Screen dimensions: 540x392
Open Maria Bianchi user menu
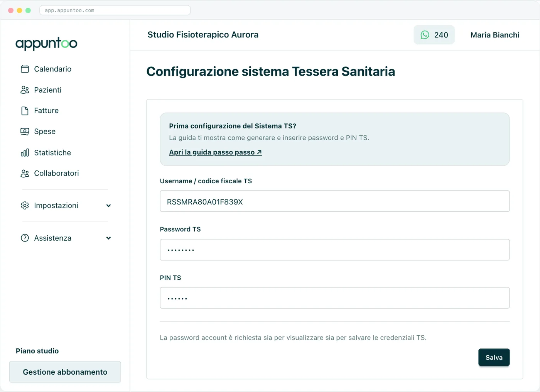pos(495,35)
